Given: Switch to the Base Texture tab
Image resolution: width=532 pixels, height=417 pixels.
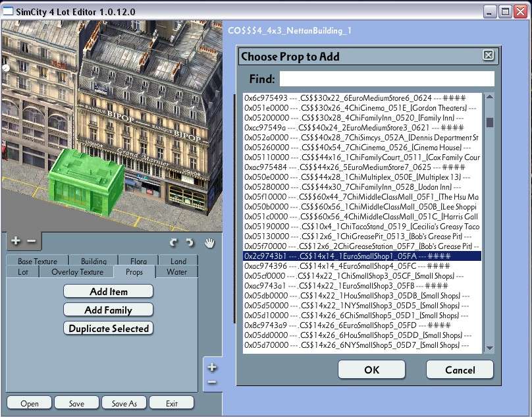Looking at the screenshot, I should (38, 261).
